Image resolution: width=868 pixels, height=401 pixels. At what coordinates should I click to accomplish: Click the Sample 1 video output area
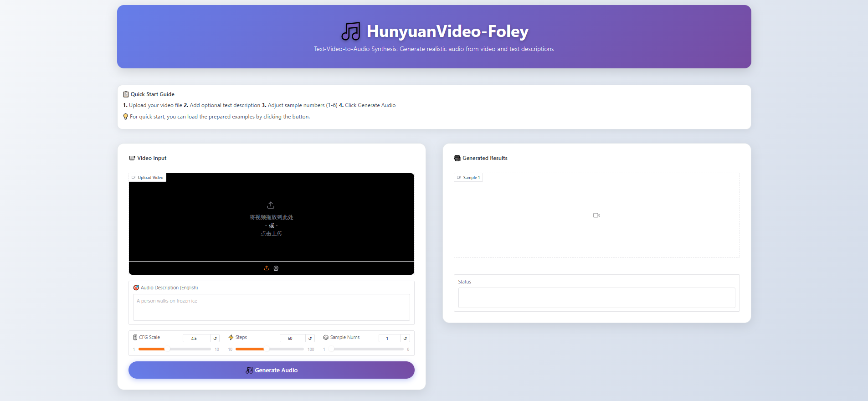click(x=596, y=215)
